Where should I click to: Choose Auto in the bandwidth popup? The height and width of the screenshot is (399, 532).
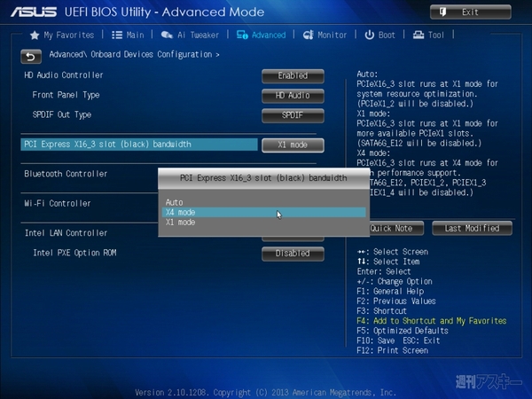264,202
